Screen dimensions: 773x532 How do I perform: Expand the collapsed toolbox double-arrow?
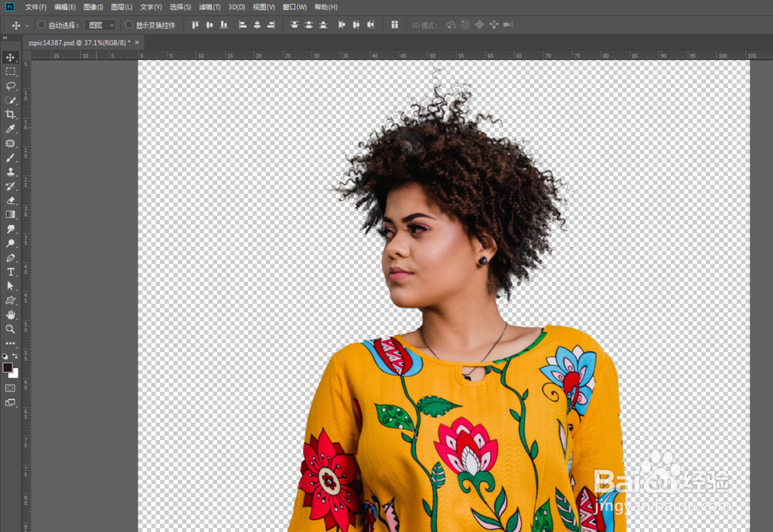pyautogui.click(x=5, y=37)
